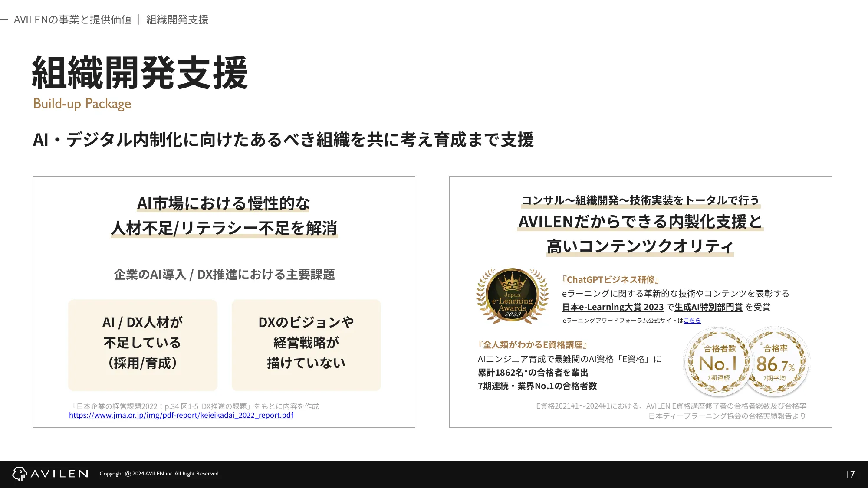Click the copyright notice in the footer
868x488 pixels.
159,474
